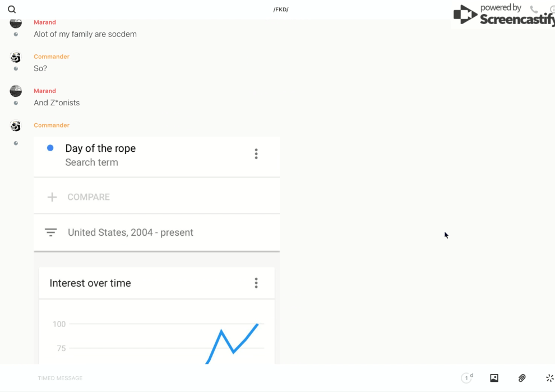Click the plus icon beside Compare
Viewport: 555px width, 392px height.
[52, 197]
